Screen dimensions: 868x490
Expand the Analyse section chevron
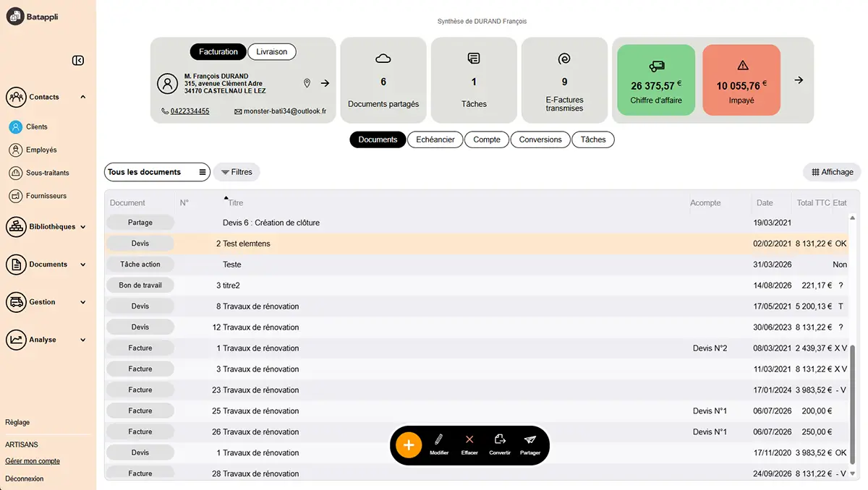83,340
